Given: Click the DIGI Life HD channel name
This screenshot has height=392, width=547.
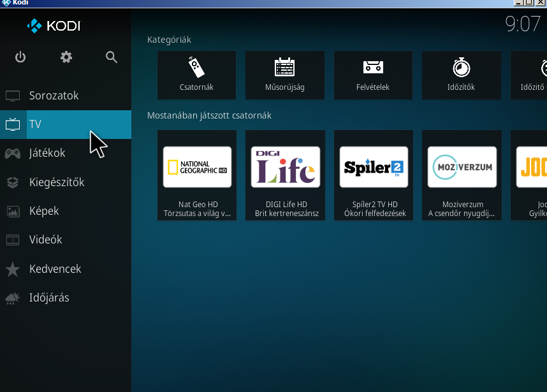Looking at the screenshot, I should tap(286, 205).
